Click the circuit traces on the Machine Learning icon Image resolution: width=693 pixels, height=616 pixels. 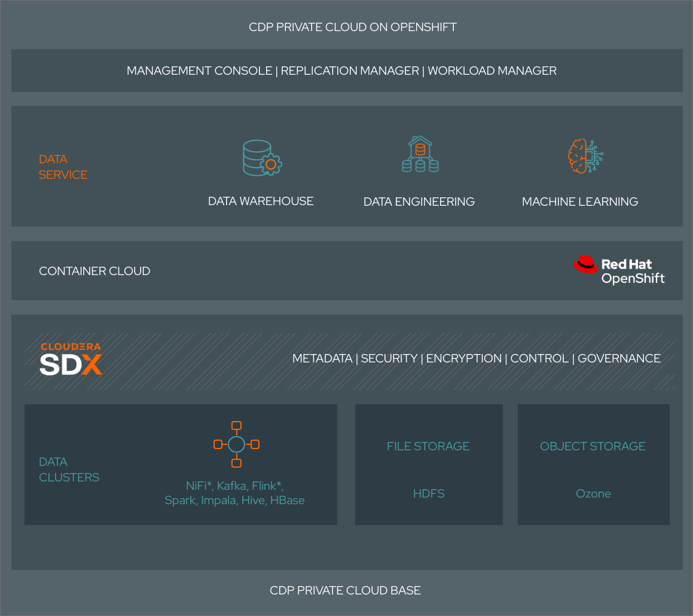(595, 155)
